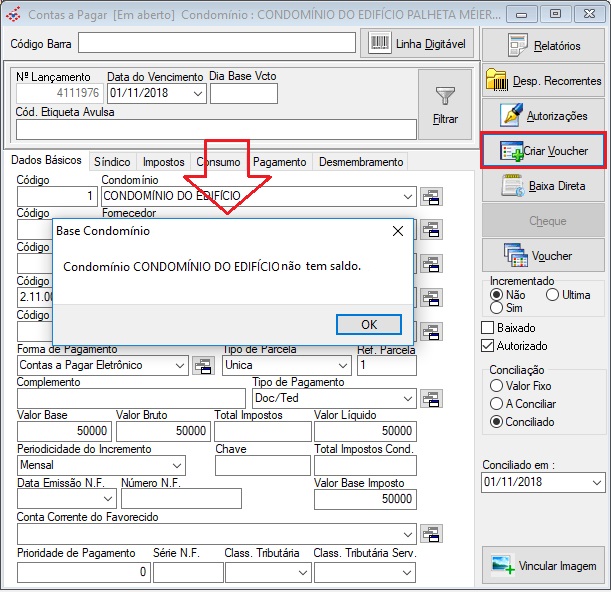The image size is (611, 592).
Task: Click the Código Barra input field
Action: click(x=216, y=43)
